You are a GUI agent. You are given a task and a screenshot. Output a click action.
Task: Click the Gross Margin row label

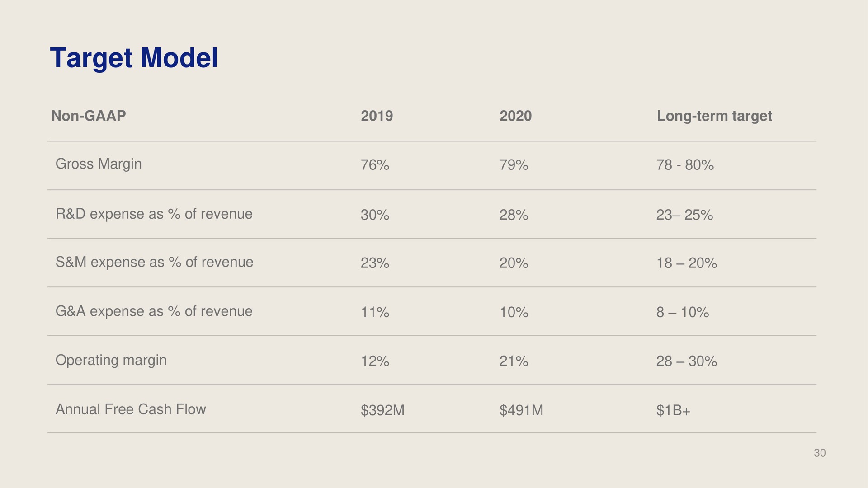click(x=99, y=164)
